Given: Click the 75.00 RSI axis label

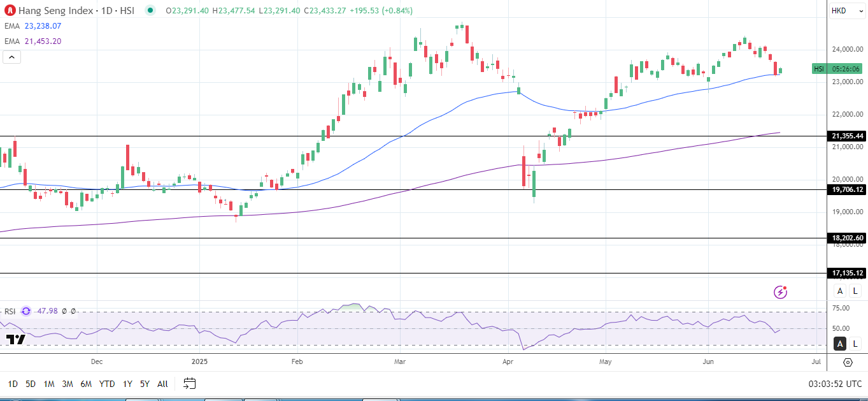Looking at the screenshot, I should tap(841, 309).
